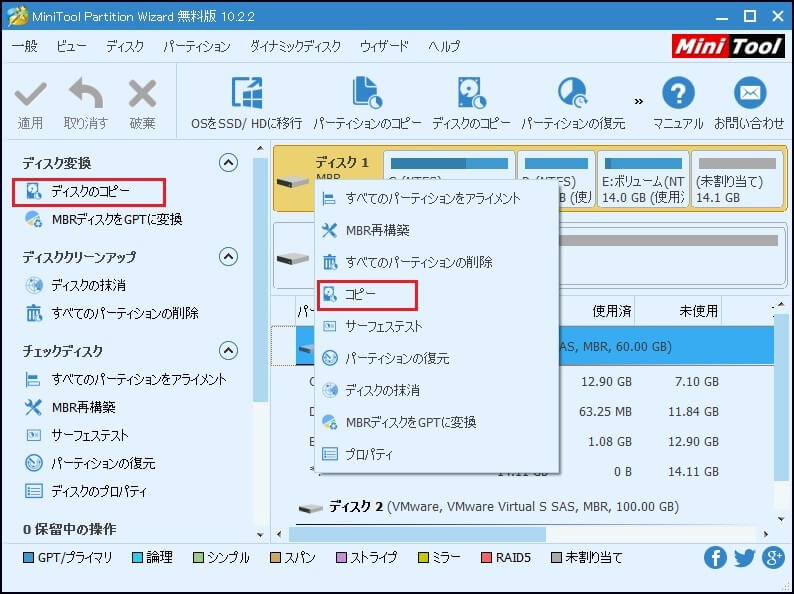Select ディスク 2 row in partition list
This screenshot has width=794, height=594.
[504, 507]
